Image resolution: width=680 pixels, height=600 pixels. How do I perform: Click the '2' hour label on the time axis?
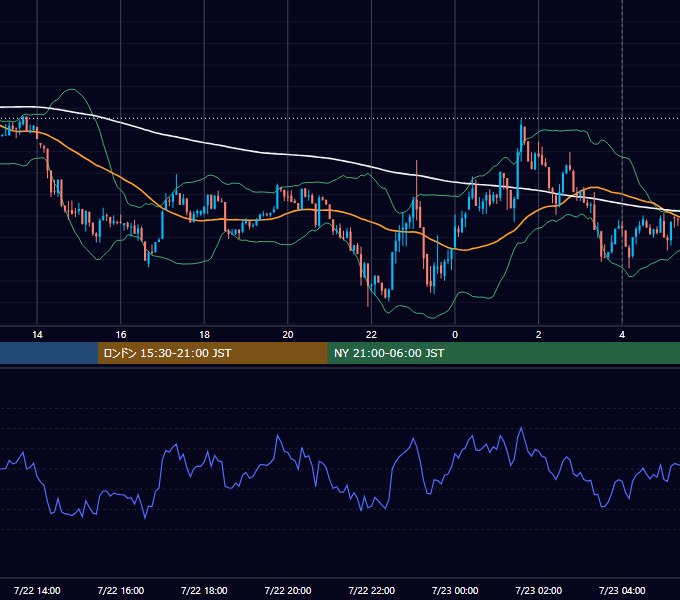click(539, 335)
